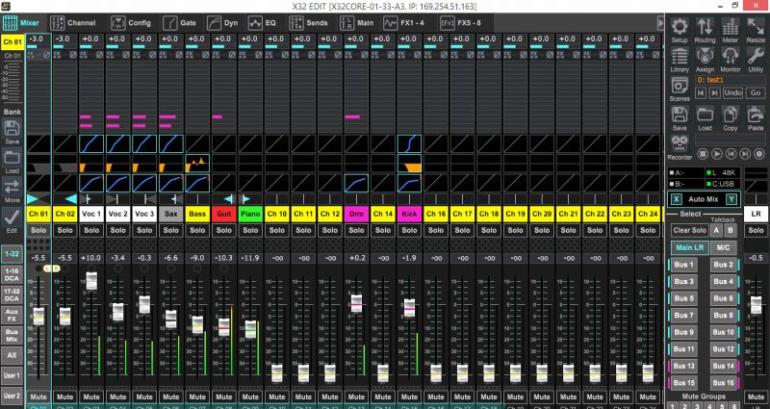Open the Assign icon
The height and width of the screenshot is (409, 770).
[x=705, y=56]
